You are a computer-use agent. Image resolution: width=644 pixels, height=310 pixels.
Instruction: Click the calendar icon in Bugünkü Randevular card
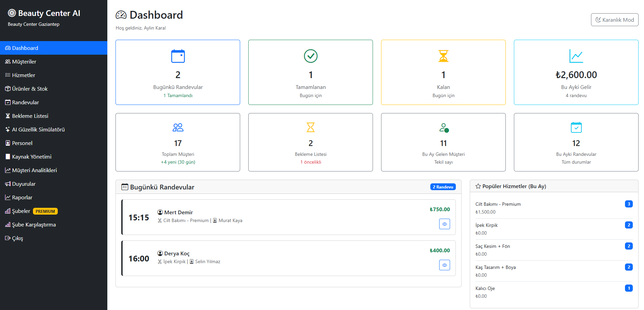[x=178, y=56]
